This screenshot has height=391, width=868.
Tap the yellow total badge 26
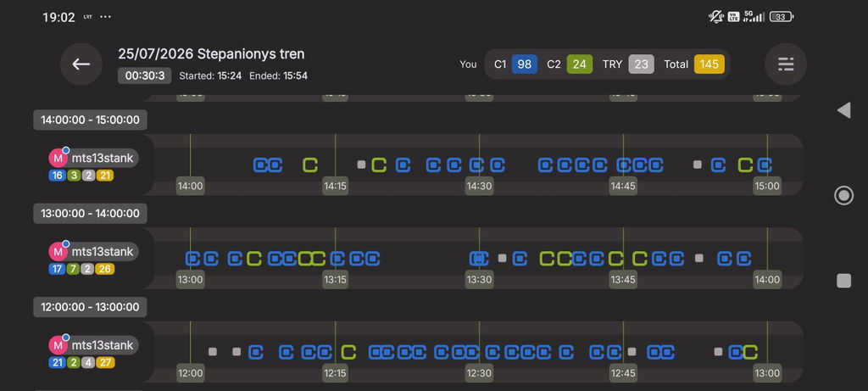pyautogui.click(x=104, y=269)
